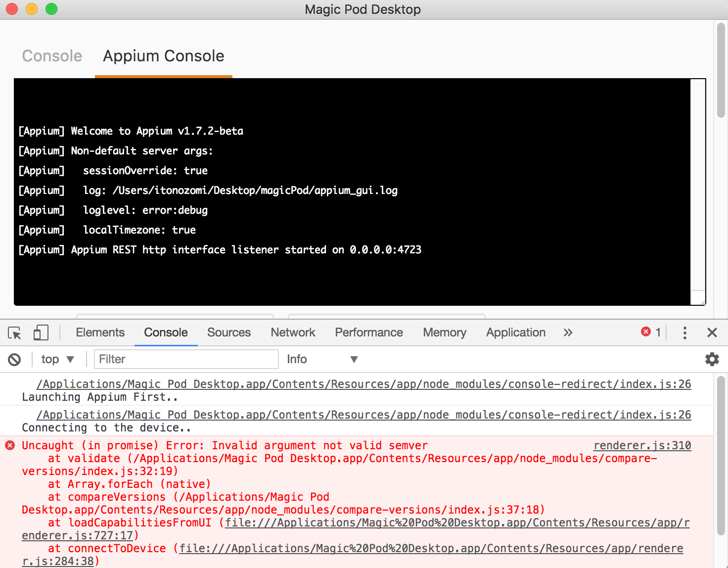This screenshot has width=728, height=568.
Task: Click the 'sessionOverride: true' log line
Action: (113, 171)
